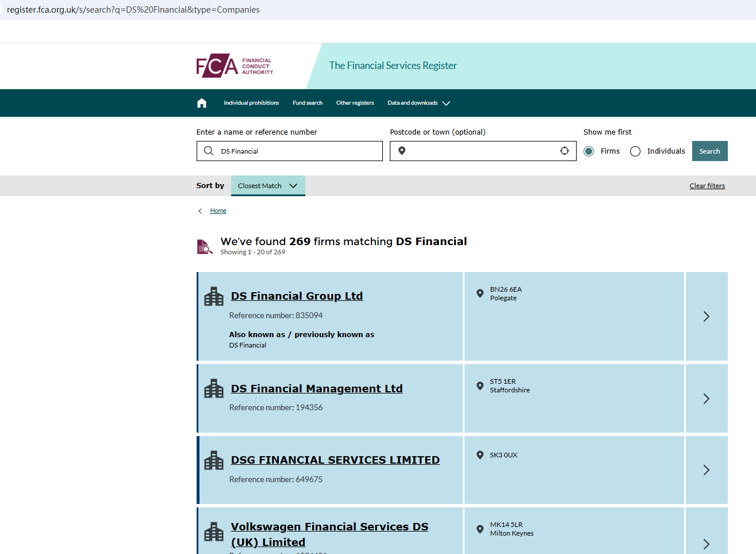Open DSG FINANCIAL SERVICES LIMITED link
This screenshot has height=554, width=756.
tap(335, 460)
